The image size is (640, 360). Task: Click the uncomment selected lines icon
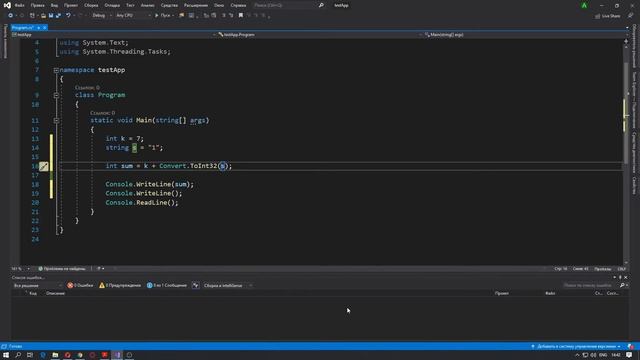tap(231, 16)
